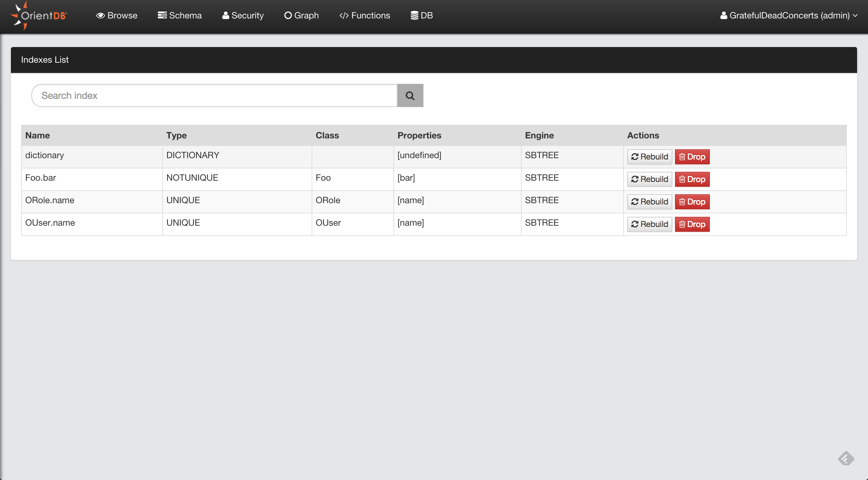This screenshot has width=868, height=480.
Task: Go to the Security section
Action: pos(243,16)
